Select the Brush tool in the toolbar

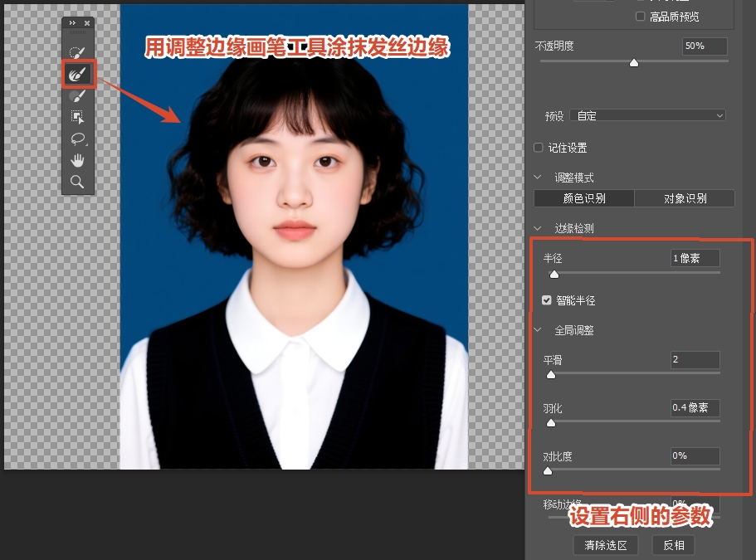[77, 95]
